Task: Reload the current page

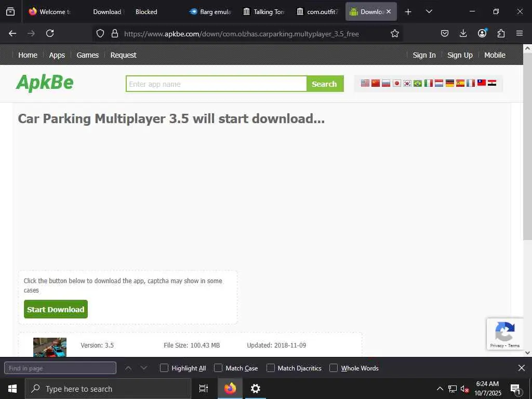Action: (x=50, y=33)
